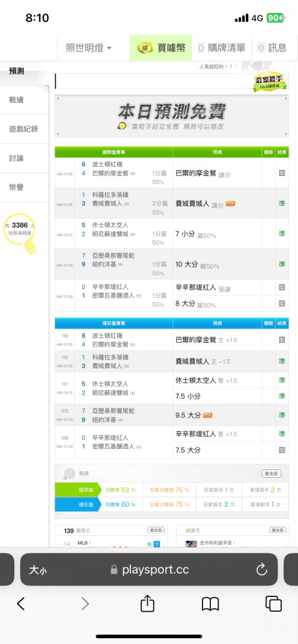
Task: Click 看全部 next to 139 篇發文
Action: pyautogui.click(x=156, y=530)
